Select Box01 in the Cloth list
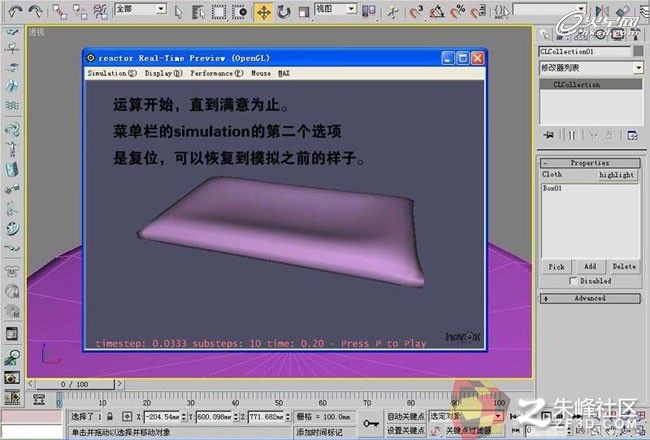Screen dimensions: 650x440 click(553, 188)
